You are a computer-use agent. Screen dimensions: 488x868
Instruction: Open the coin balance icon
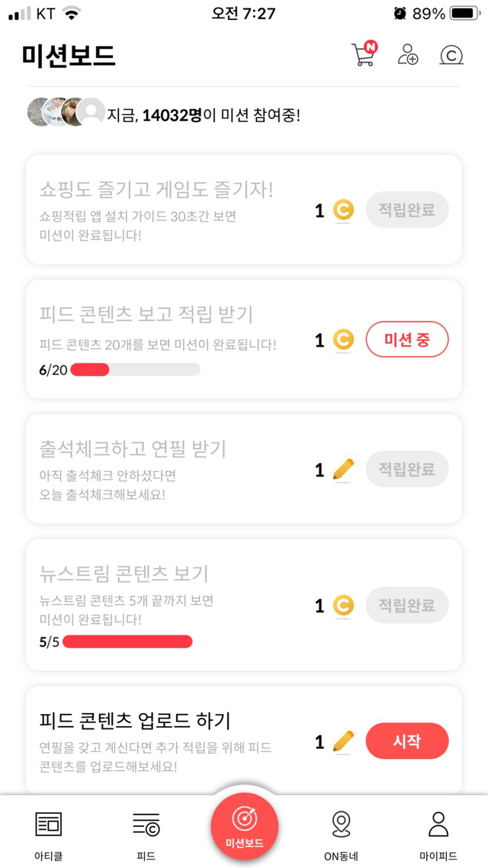click(451, 55)
